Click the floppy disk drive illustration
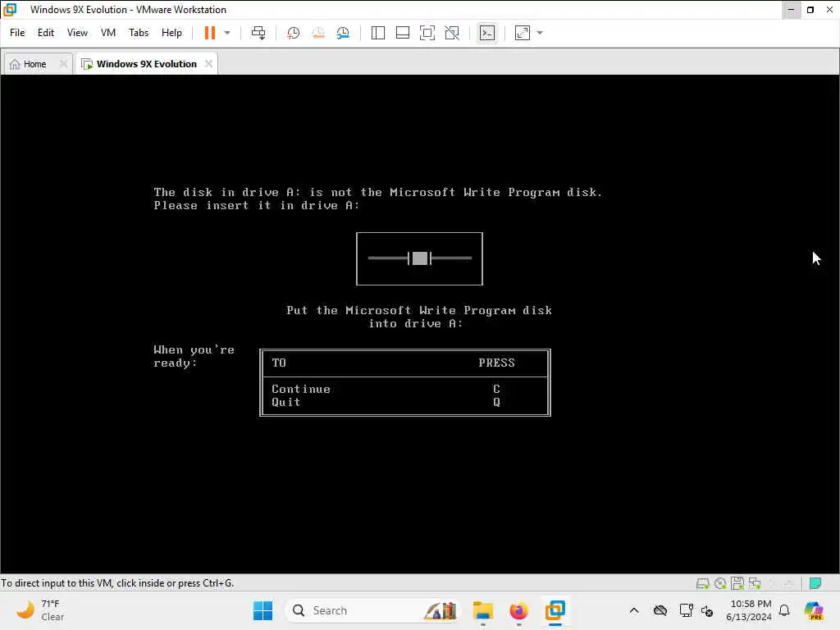Screen dimensions: 840x630 pyautogui.click(x=419, y=258)
